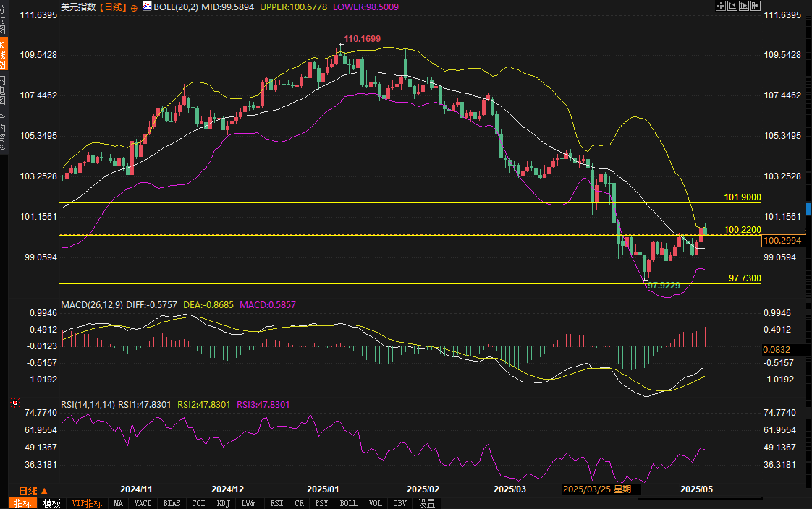Click the export-panel arrow icon at top right

(x=756, y=7)
